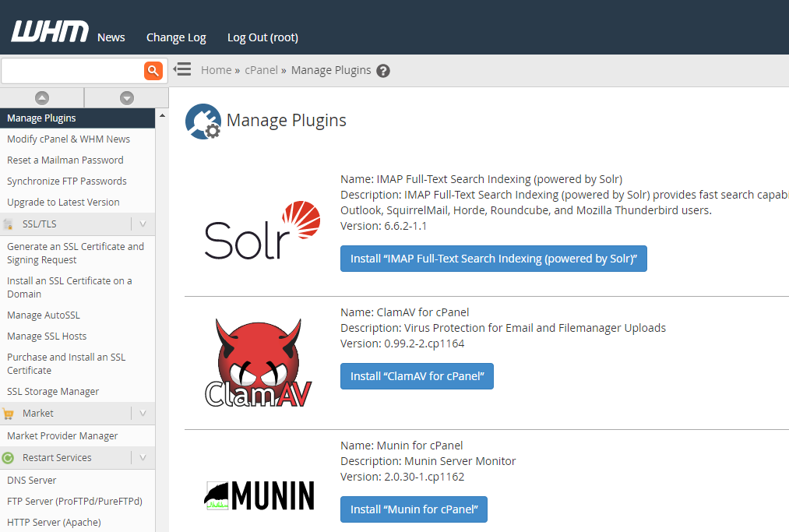Go to Home in the breadcrumb

(x=217, y=70)
